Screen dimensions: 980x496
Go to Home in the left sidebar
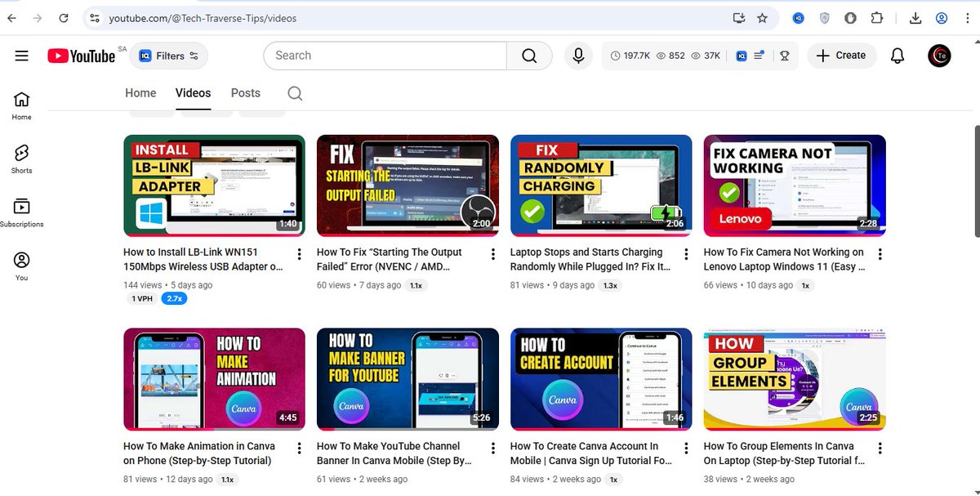pos(22,105)
